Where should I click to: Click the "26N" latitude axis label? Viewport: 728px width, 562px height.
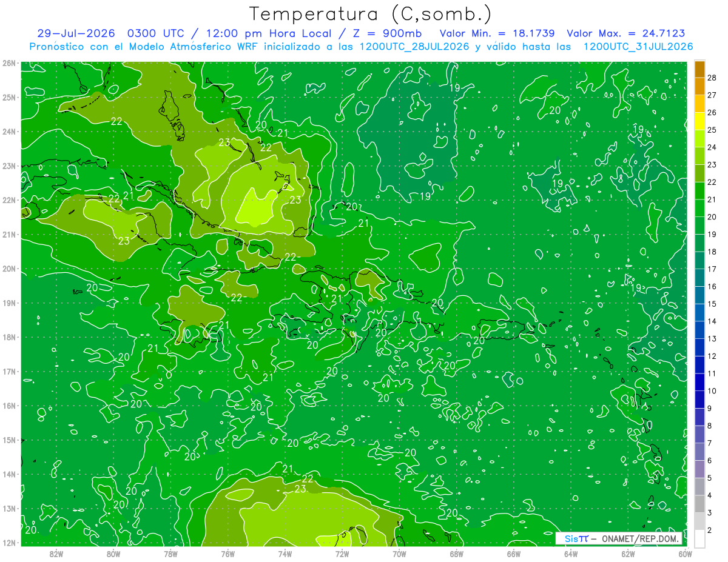[8, 63]
